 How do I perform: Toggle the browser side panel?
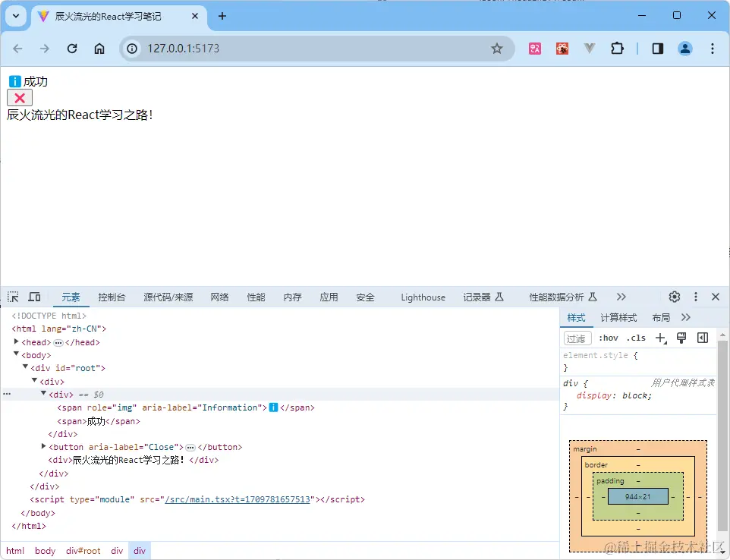pos(658,49)
